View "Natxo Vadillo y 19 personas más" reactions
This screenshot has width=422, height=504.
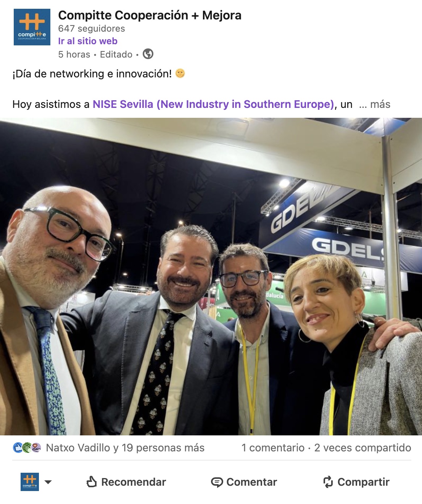point(125,448)
